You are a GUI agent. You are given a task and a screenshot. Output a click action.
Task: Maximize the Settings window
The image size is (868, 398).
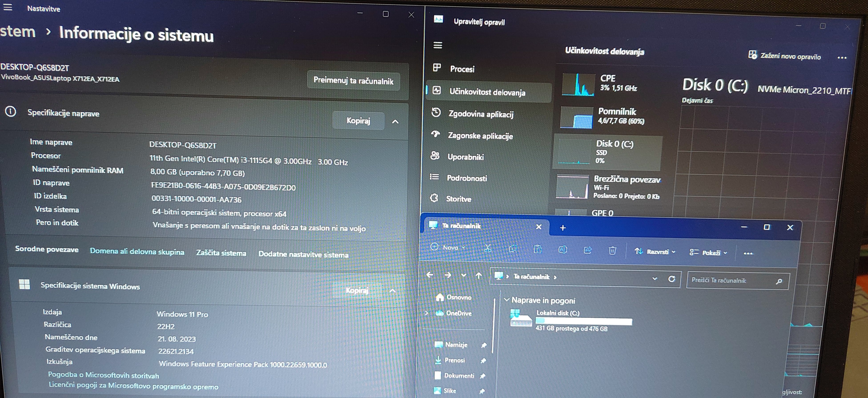(x=386, y=14)
